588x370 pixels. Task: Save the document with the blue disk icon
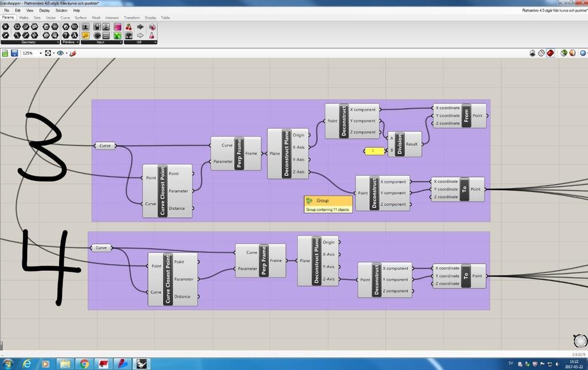click(x=14, y=53)
